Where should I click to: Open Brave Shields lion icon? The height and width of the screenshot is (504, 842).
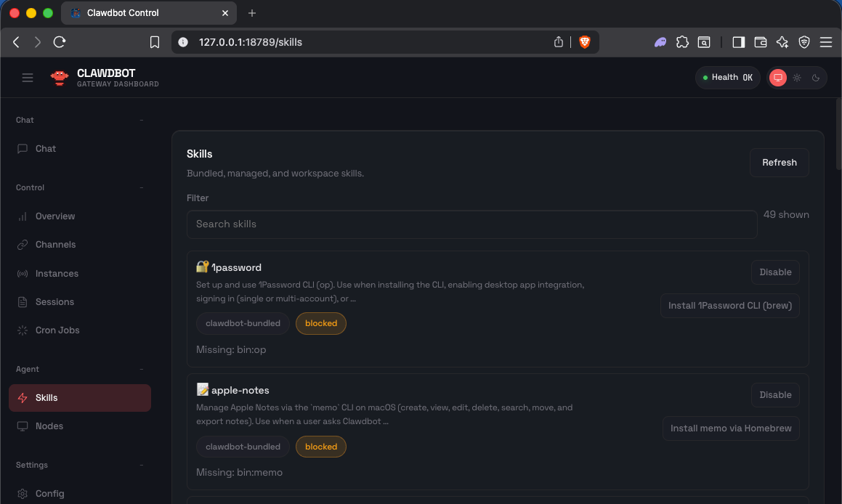(x=585, y=42)
